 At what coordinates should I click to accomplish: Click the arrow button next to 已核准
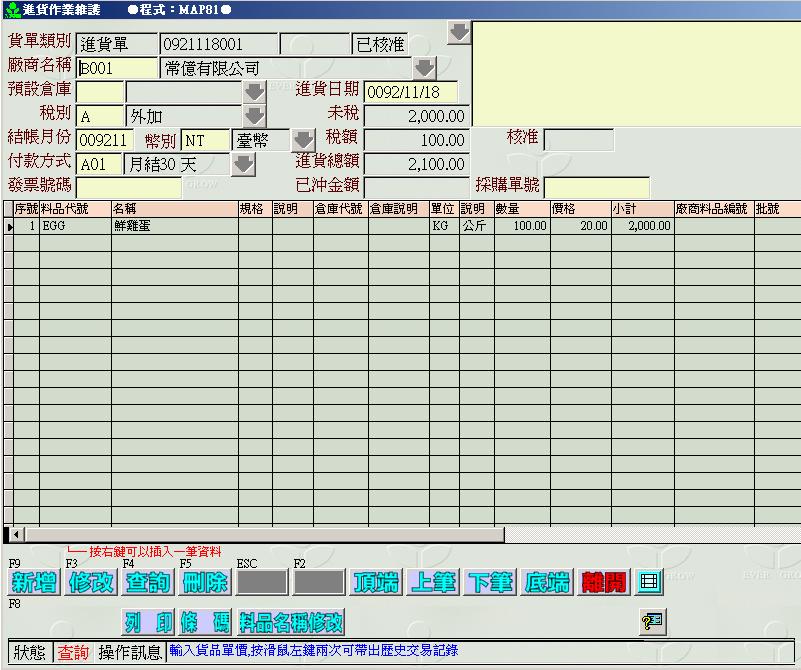(458, 33)
